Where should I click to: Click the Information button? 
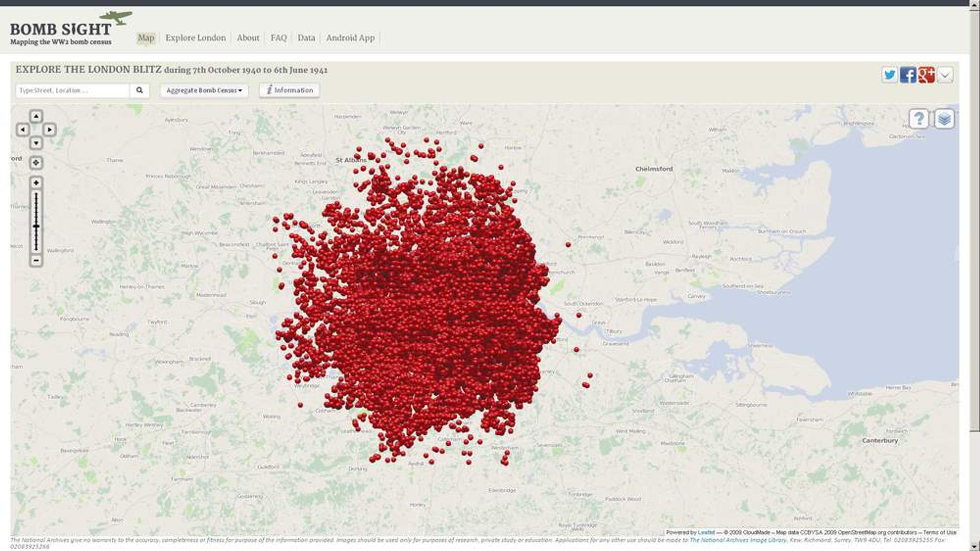[x=290, y=90]
